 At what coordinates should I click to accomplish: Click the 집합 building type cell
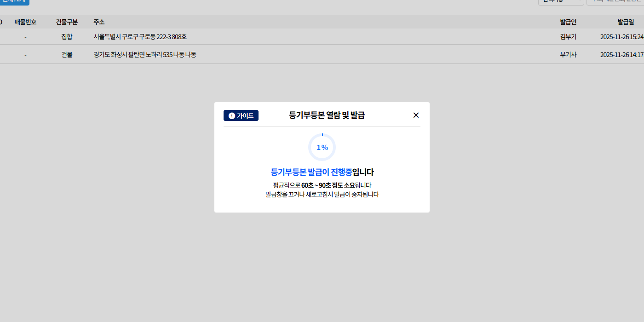point(67,37)
